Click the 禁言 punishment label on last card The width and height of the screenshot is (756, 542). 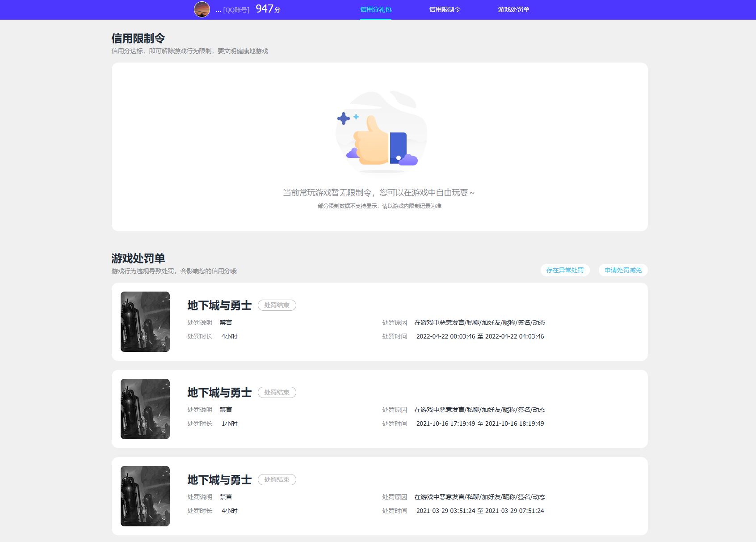click(226, 496)
